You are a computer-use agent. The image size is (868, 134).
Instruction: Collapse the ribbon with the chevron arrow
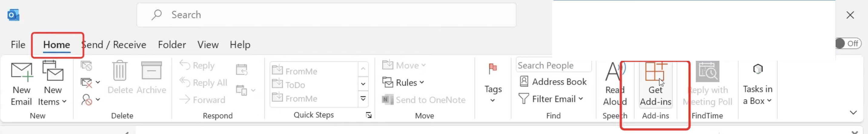853,113
